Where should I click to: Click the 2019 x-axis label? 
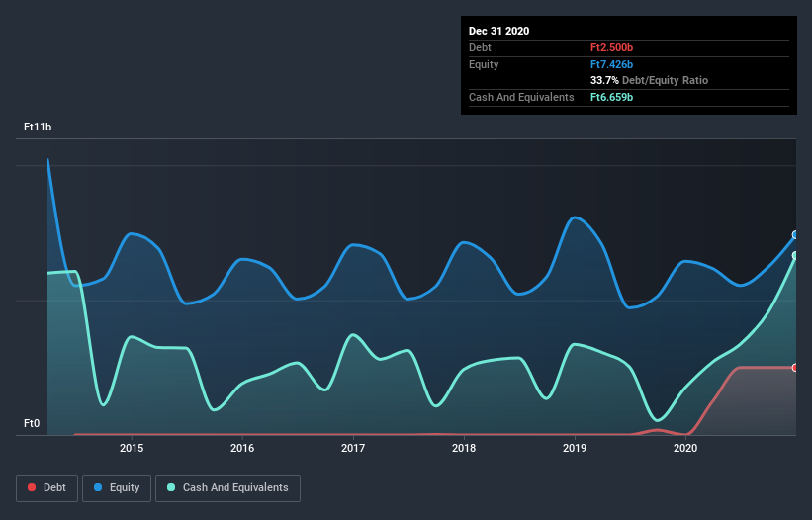point(575,448)
